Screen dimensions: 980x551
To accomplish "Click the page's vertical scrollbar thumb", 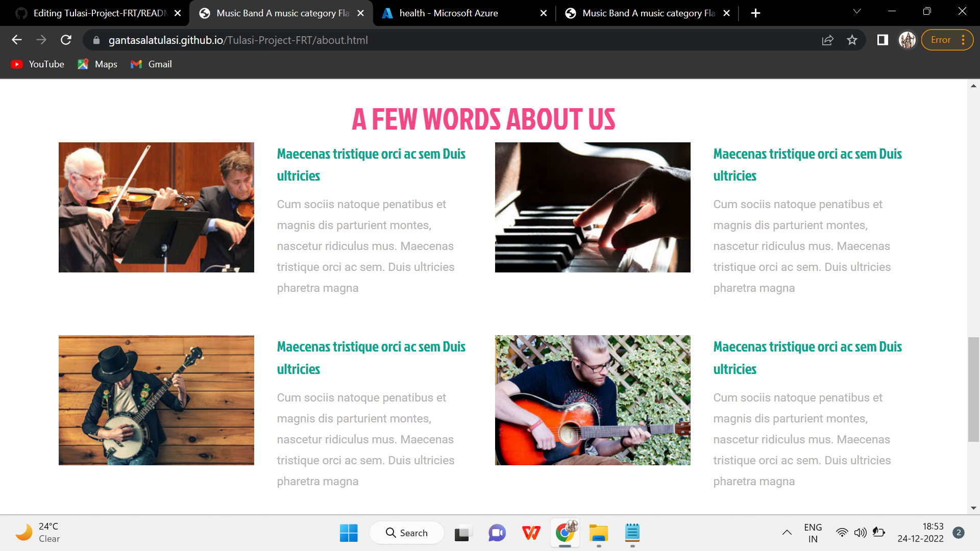I will point(973,390).
